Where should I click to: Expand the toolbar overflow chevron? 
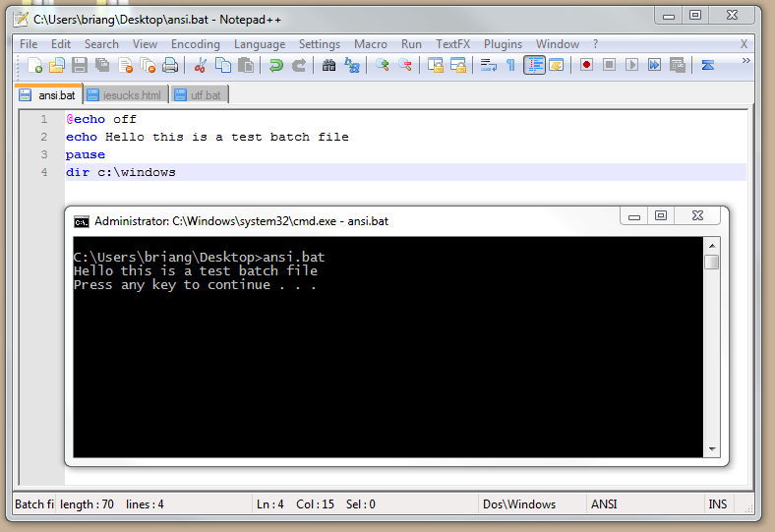(x=745, y=61)
